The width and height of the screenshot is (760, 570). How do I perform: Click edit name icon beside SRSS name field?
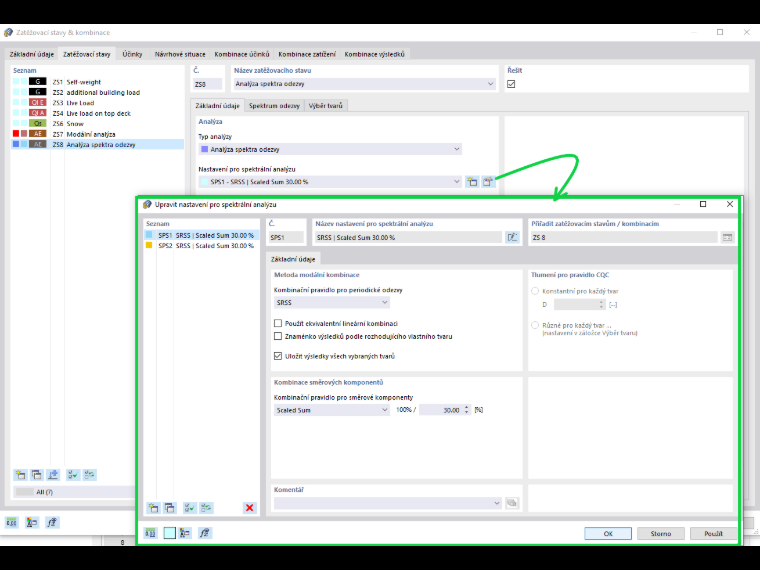pyautogui.click(x=512, y=237)
